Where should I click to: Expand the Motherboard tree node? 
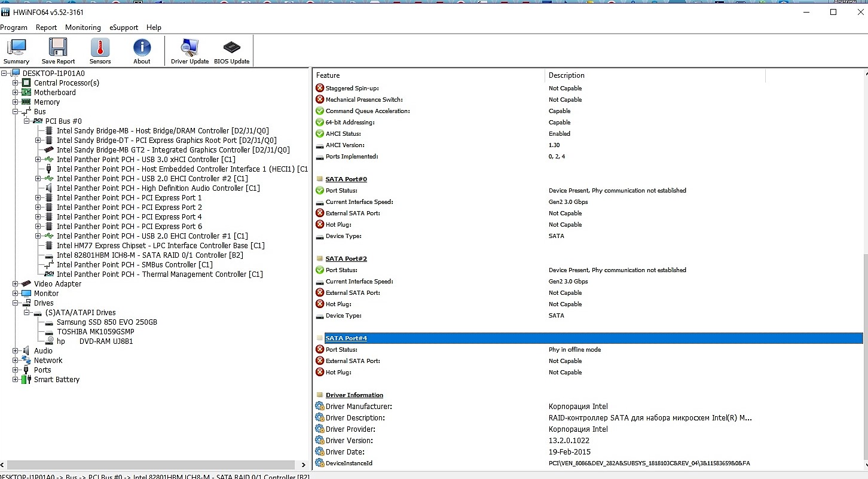pyautogui.click(x=16, y=92)
